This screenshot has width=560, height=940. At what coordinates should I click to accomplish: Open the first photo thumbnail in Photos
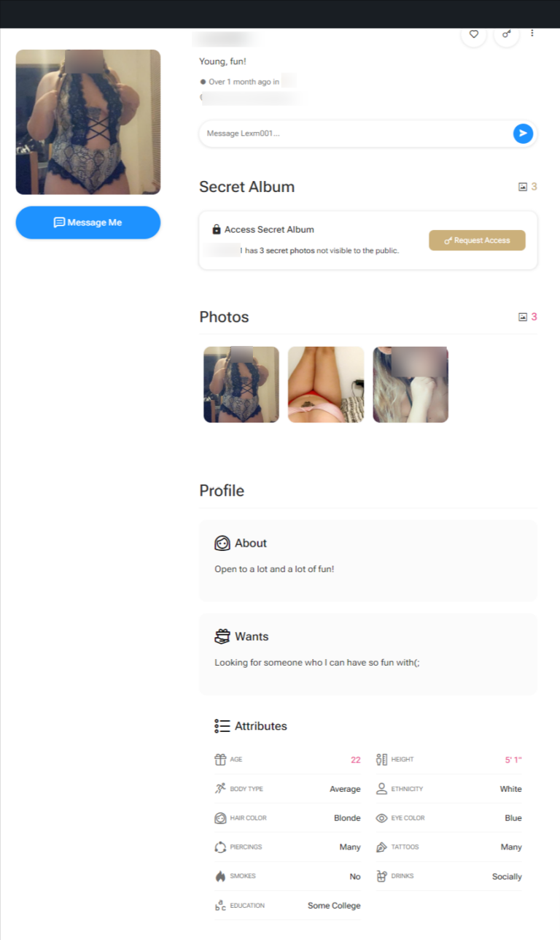[x=241, y=385]
